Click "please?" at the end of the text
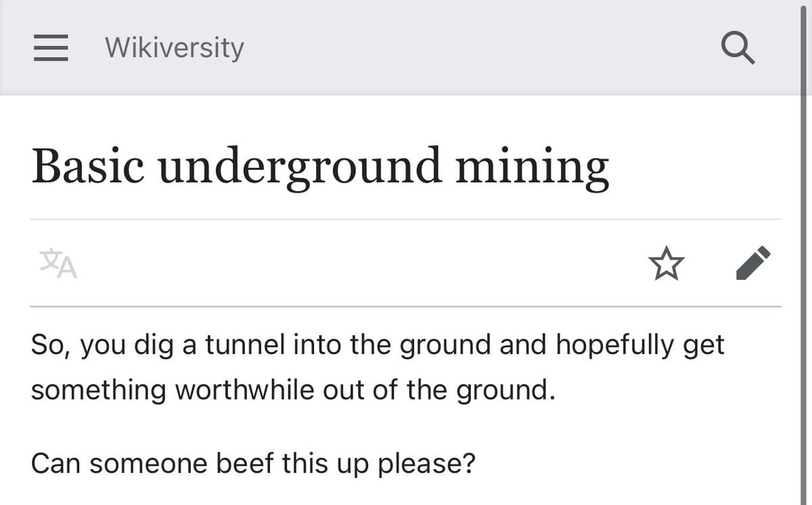The image size is (812, 505). [426, 463]
